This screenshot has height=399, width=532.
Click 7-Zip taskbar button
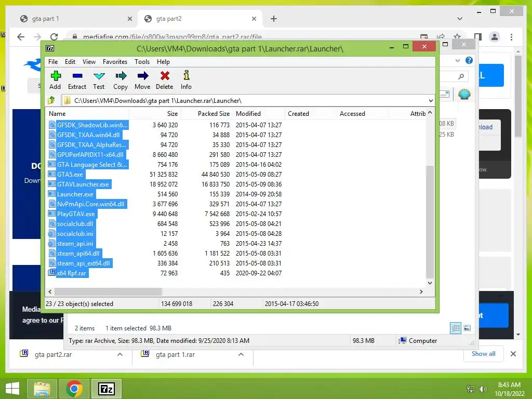[106, 389]
